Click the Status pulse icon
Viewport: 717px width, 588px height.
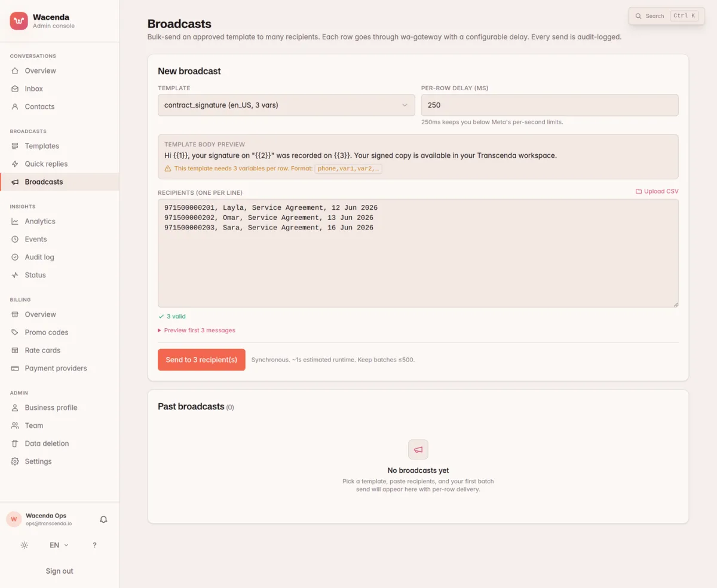click(15, 275)
